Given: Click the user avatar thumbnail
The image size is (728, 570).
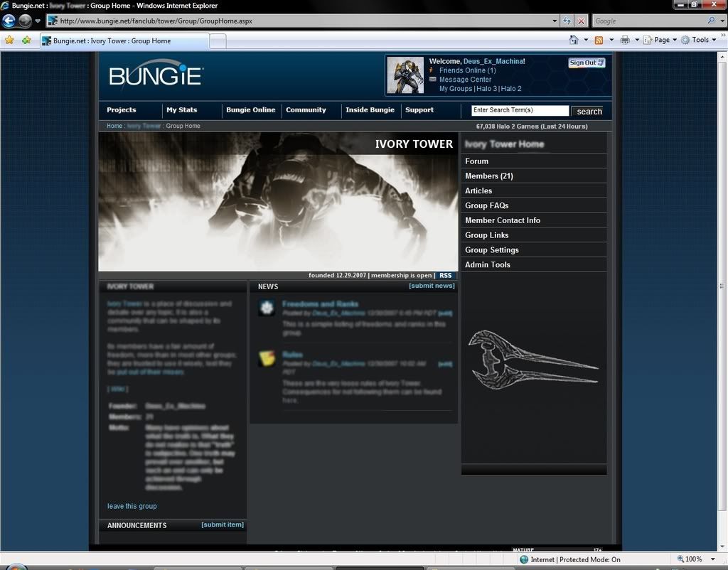Looking at the screenshot, I should tap(405, 75).
